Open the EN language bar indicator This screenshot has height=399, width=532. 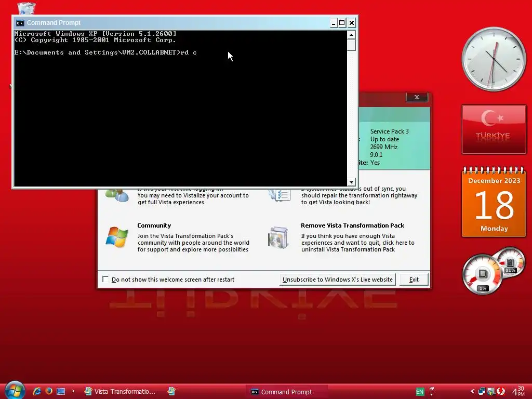(420, 392)
